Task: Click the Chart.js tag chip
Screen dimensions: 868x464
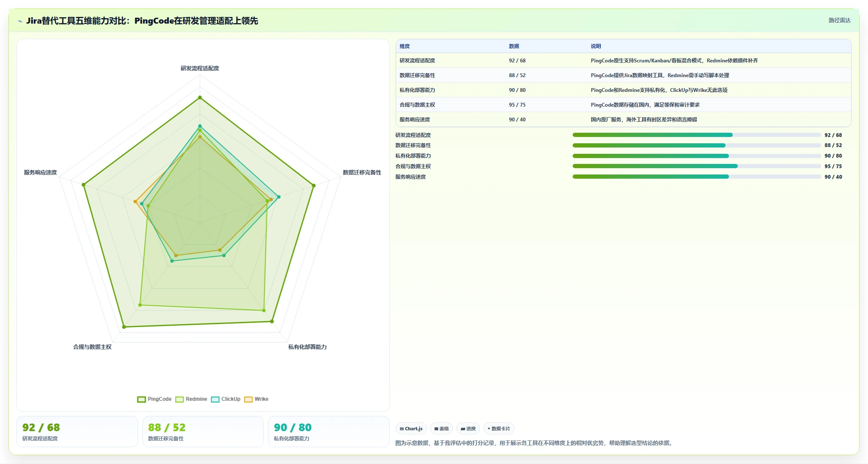Action: coord(411,429)
